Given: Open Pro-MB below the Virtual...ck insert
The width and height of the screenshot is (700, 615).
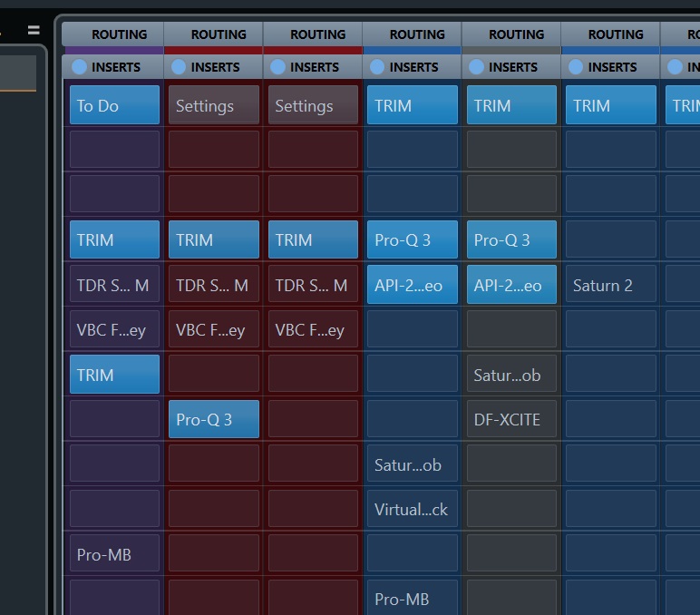Looking at the screenshot, I should tap(413, 598).
